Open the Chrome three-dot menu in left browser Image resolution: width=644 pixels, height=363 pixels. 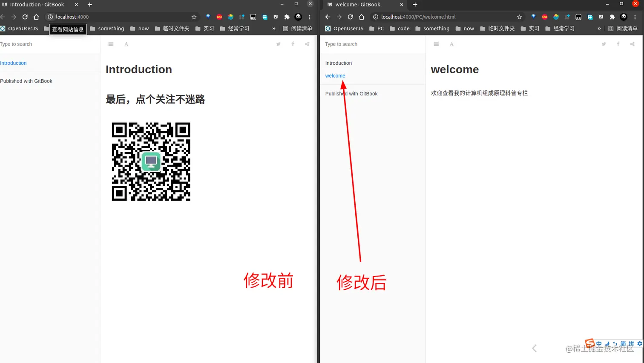[x=310, y=17]
